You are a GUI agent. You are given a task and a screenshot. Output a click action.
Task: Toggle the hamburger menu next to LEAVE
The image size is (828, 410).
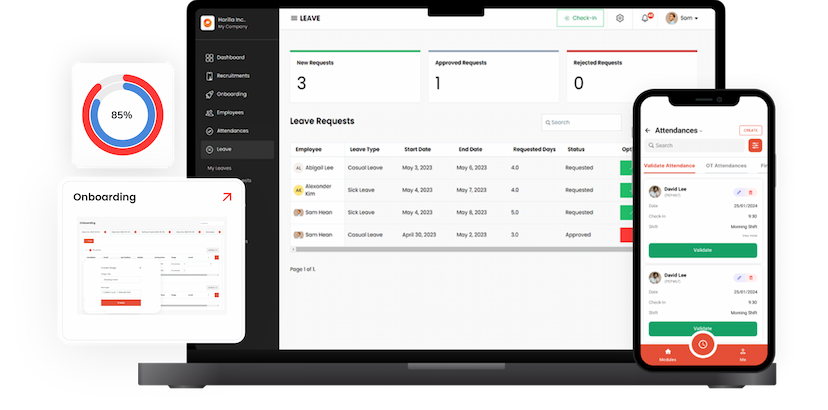(293, 18)
